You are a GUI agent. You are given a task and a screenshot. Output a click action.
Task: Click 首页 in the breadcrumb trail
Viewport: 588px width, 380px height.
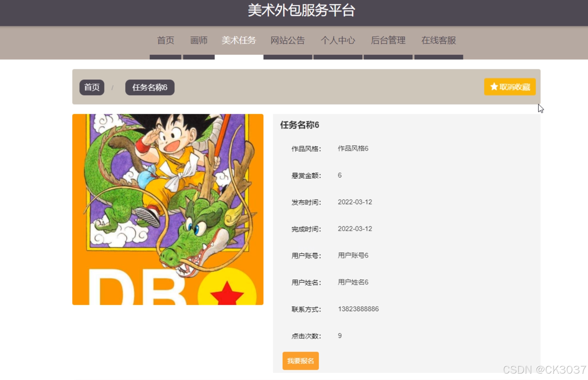tap(92, 87)
